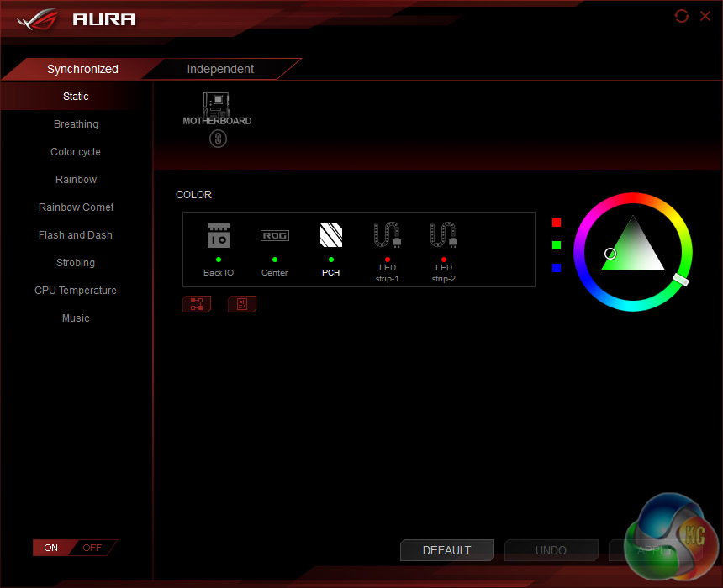723x588 pixels.
Task: Click the hue ring handle on the color wheel
Action: 681,279
